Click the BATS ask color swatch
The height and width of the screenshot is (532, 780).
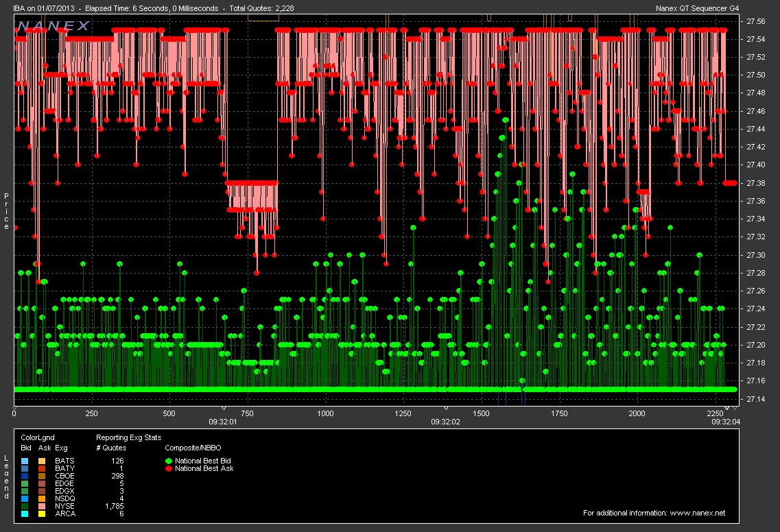42,461
